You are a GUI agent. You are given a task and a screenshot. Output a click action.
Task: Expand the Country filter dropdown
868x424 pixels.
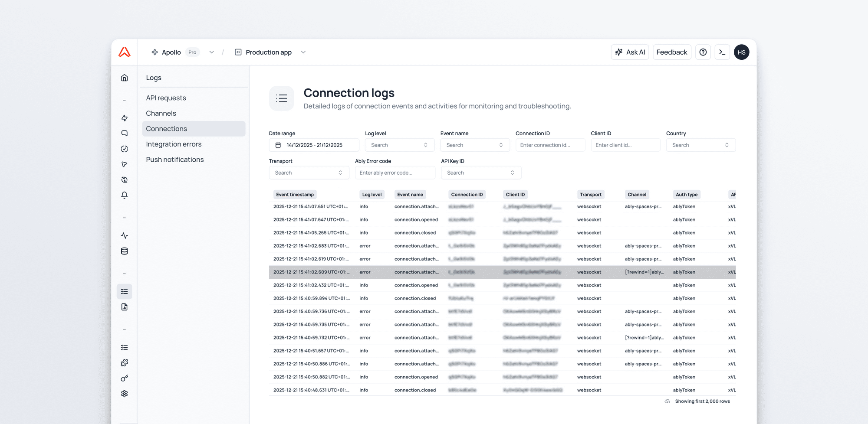click(700, 145)
